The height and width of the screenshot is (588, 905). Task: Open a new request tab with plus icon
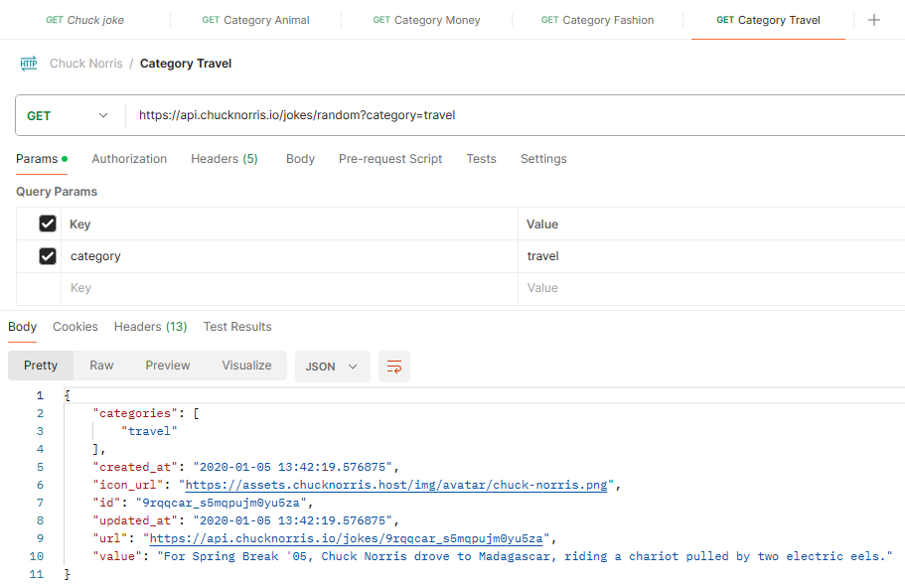874,20
